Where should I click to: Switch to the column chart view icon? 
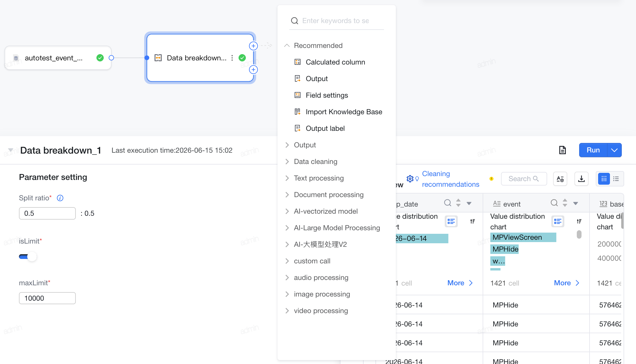[x=604, y=179]
